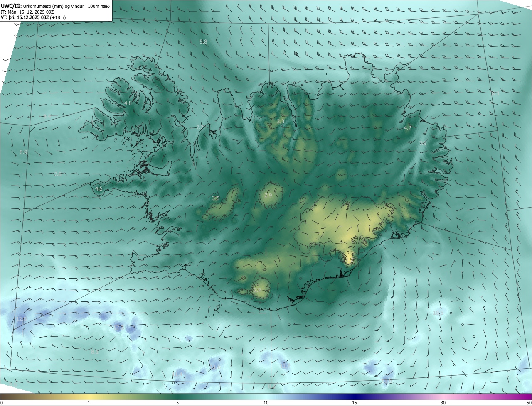Click the dark navy band of the color scale
Viewport: 532px width, 406px height.
point(355,397)
